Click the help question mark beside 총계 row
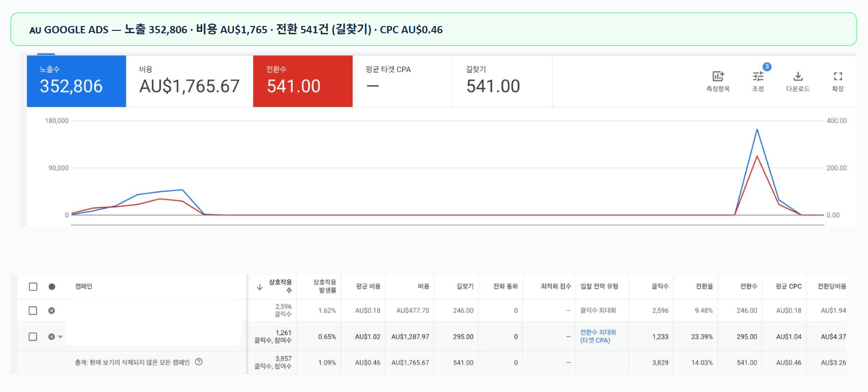Screen dimensions: 868x392 tap(199, 362)
